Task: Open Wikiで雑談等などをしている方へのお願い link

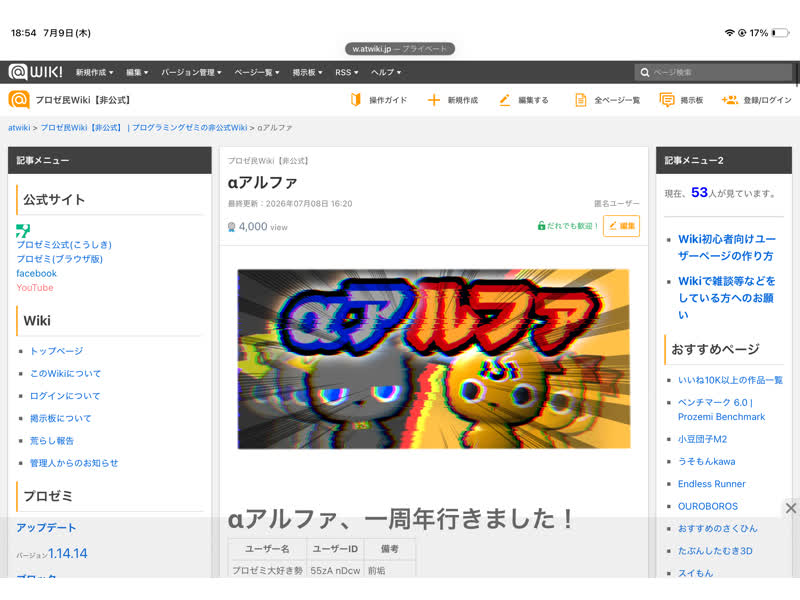Action: pyautogui.click(x=727, y=298)
